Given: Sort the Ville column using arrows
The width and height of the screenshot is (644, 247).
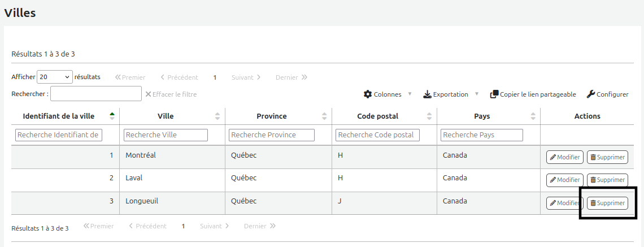Looking at the screenshot, I should [217, 116].
